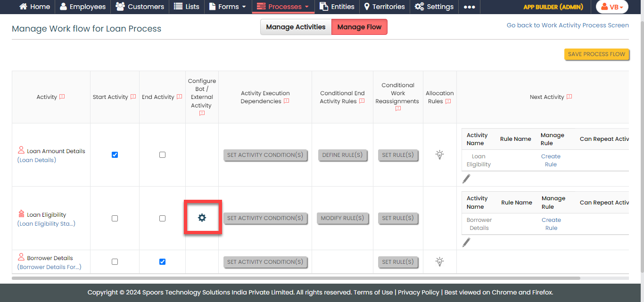Uncheck End Activity for Borrower Details
This screenshot has width=644, height=302.
[162, 261]
